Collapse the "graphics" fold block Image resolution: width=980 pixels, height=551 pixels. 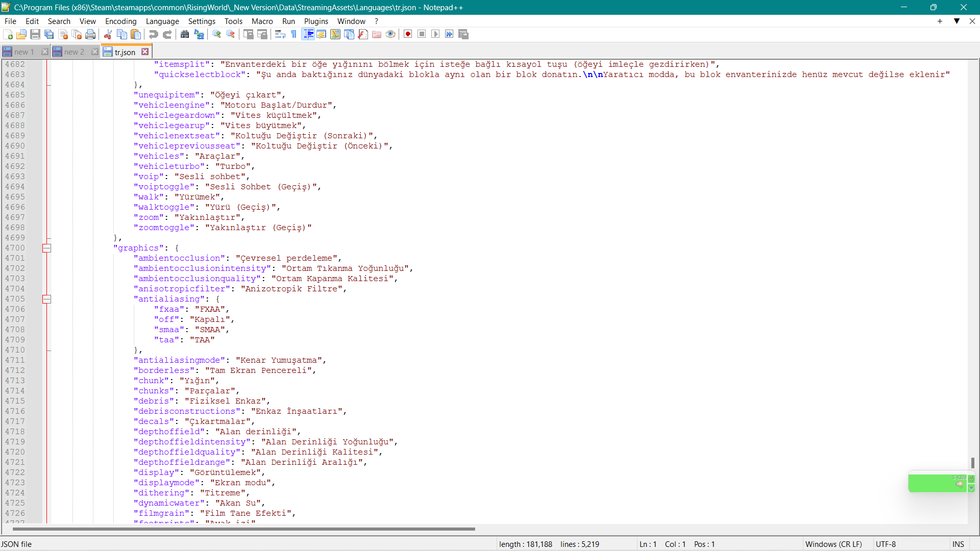click(x=46, y=248)
